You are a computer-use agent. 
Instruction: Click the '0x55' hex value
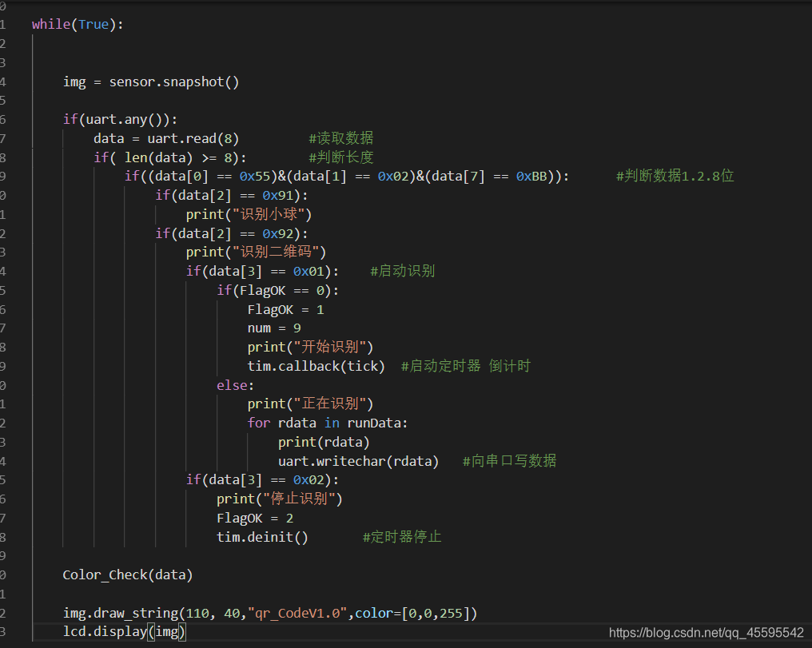255,177
